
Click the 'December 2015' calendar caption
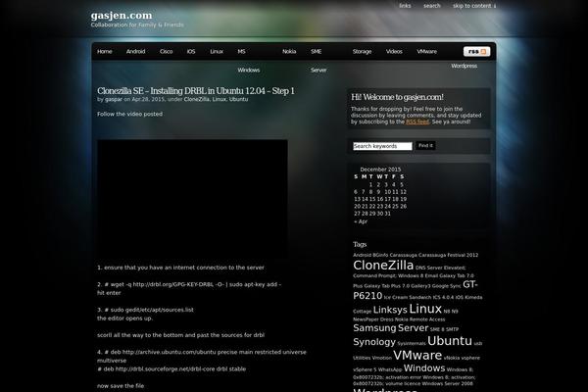tap(380, 170)
